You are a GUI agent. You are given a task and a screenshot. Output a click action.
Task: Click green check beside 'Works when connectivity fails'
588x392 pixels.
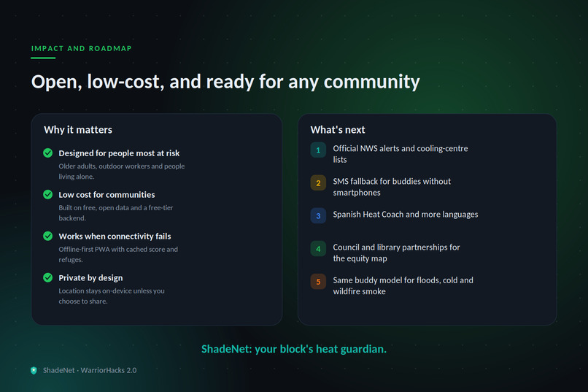[x=47, y=236]
